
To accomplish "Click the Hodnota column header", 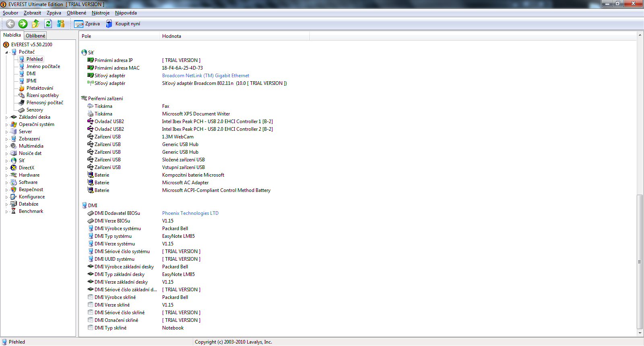I will (235, 36).
